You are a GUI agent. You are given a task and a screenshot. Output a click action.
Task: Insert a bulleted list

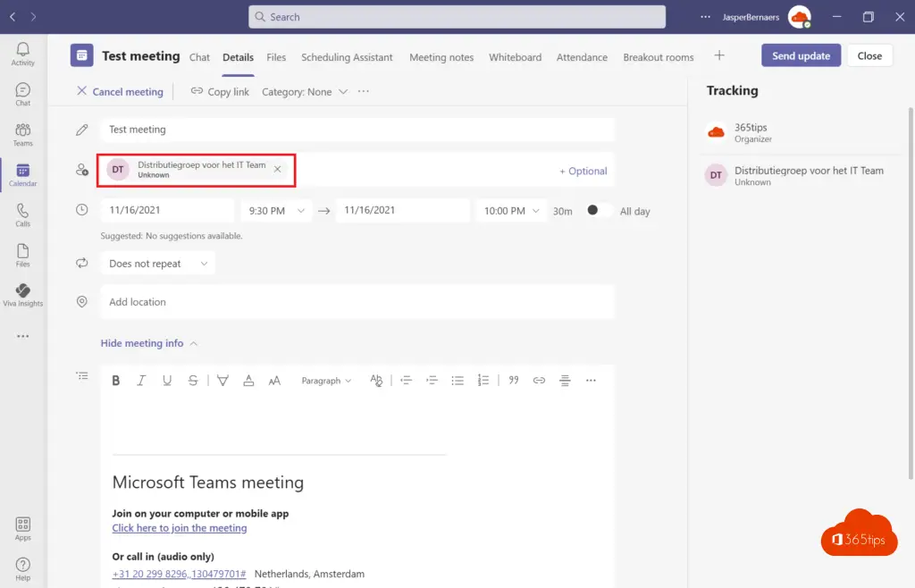[457, 381]
